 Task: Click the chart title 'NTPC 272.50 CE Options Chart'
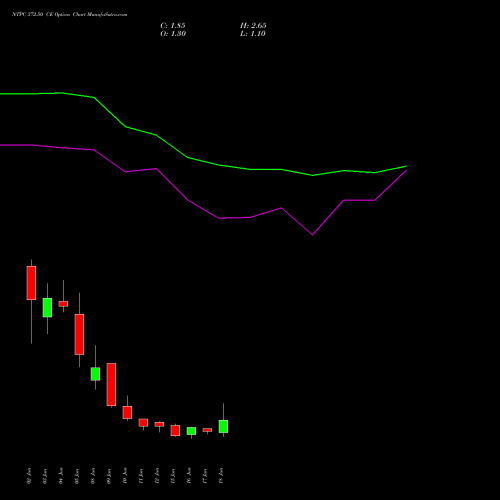point(49,15)
